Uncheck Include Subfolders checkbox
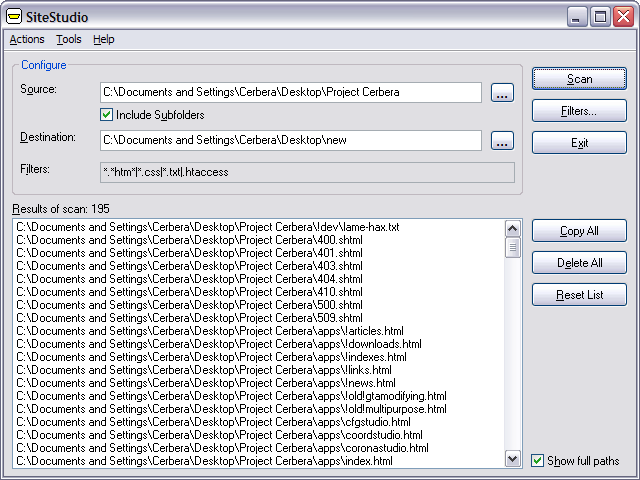The height and width of the screenshot is (480, 640). (107, 115)
